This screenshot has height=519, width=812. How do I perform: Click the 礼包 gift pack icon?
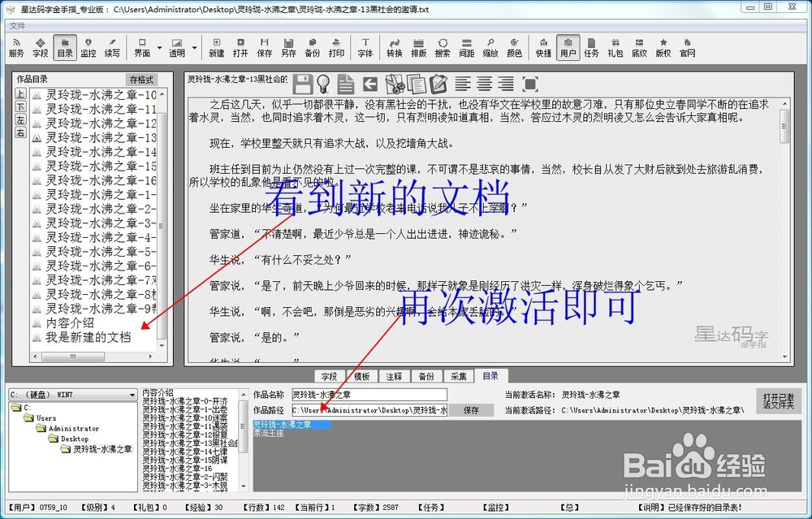[x=615, y=48]
